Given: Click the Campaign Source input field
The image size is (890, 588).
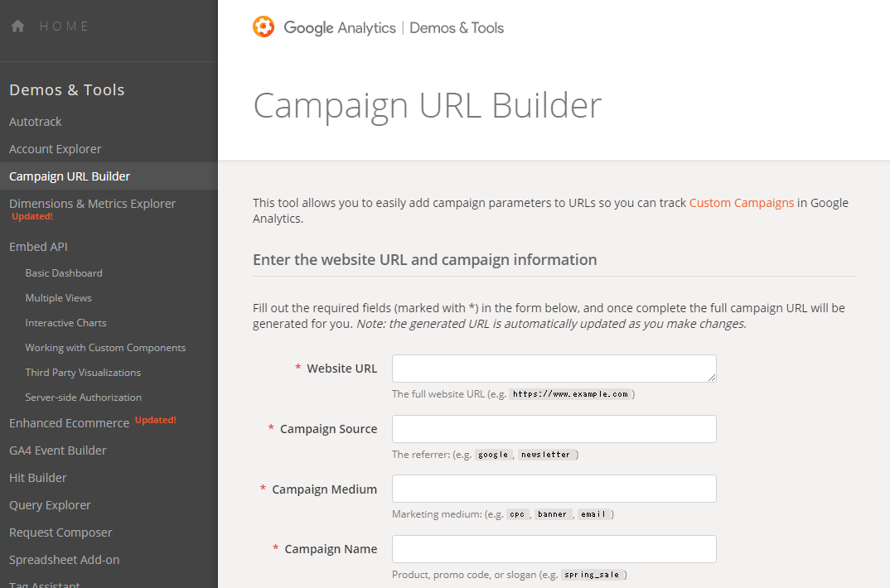Looking at the screenshot, I should point(554,429).
